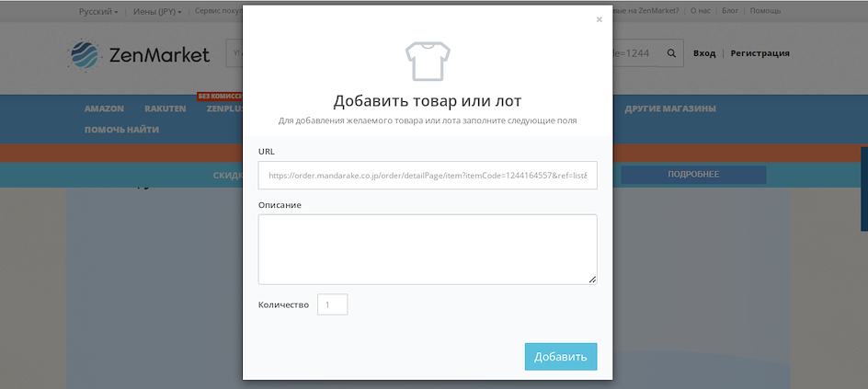The image size is (868, 389).
Task: Open the Русский language dropdown
Action: tap(98, 11)
